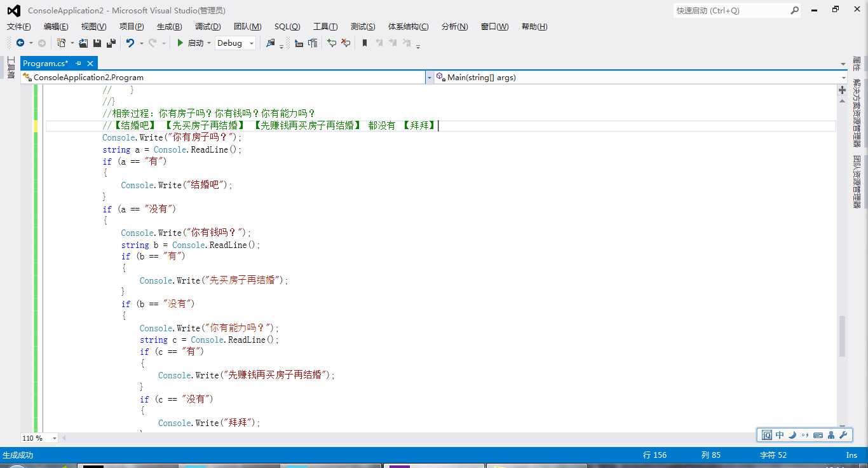This screenshot has width=868, height=468.
Task: Click the IME user account icon
Action: 832,436
